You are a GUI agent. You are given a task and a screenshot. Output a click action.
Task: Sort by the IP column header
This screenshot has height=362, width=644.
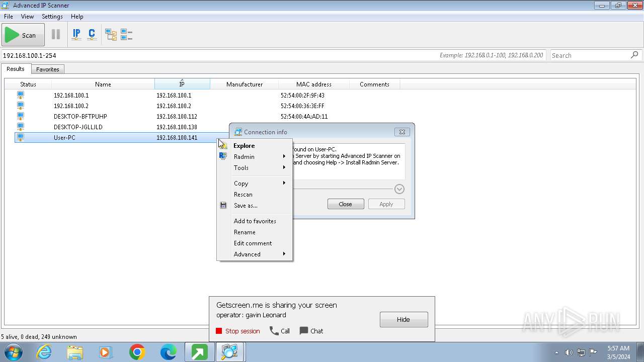click(182, 84)
